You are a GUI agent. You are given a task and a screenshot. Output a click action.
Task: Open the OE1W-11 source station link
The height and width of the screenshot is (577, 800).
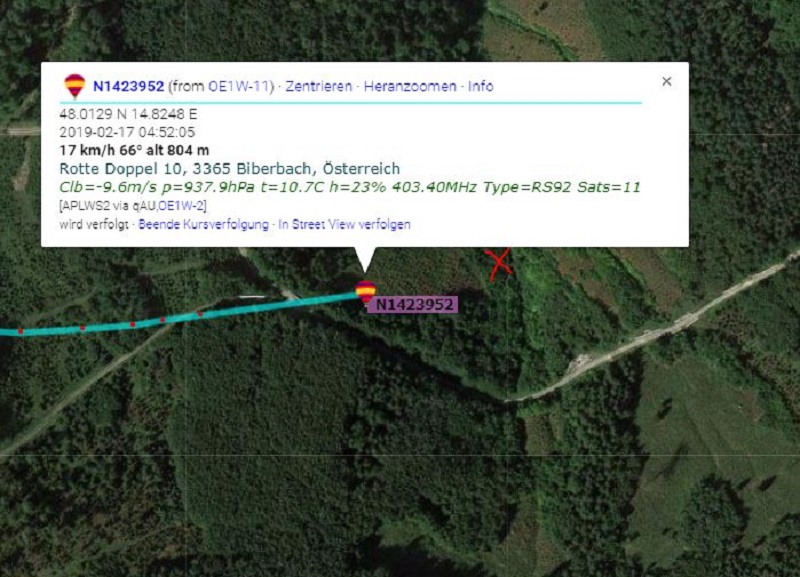[x=238, y=86]
